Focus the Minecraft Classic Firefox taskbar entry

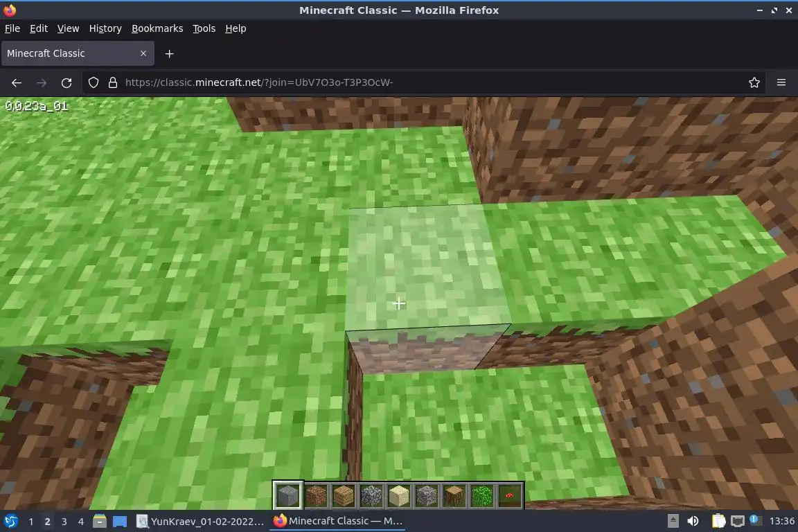(337, 522)
